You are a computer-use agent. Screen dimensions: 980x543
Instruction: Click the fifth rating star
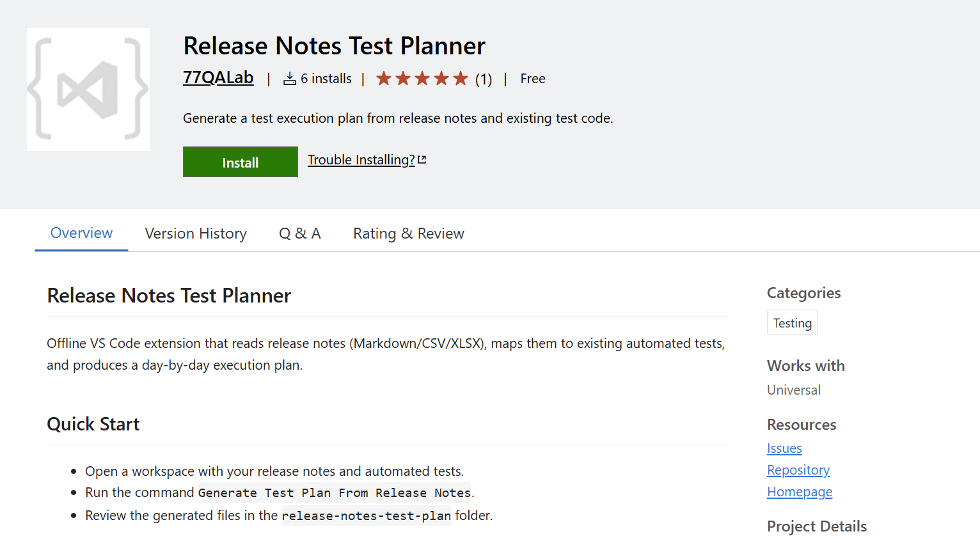coord(460,77)
